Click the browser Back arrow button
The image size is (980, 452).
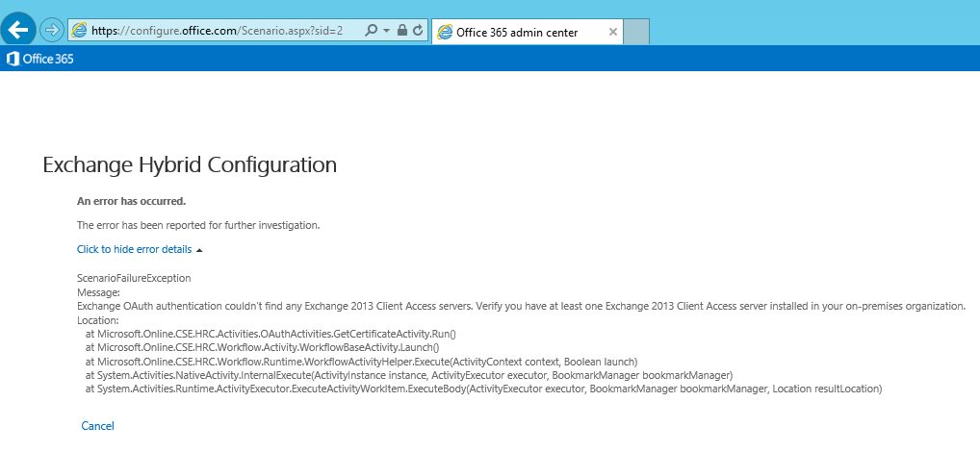tap(18, 29)
